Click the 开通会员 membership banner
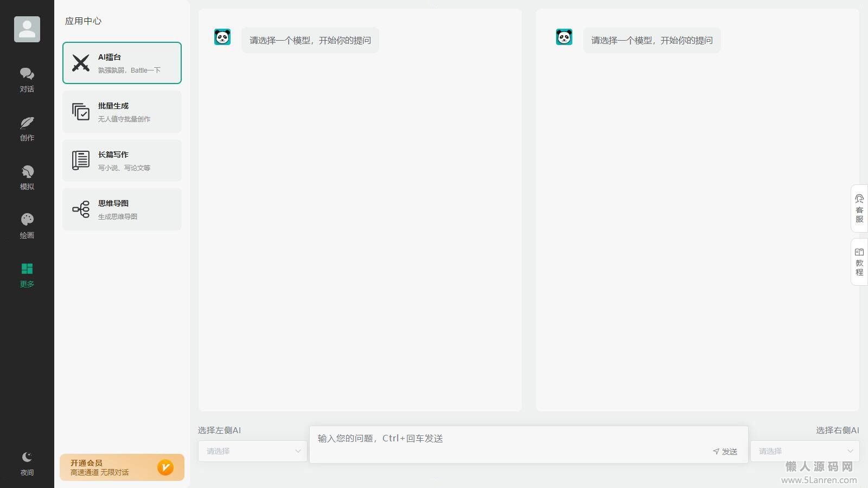 pyautogui.click(x=122, y=467)
